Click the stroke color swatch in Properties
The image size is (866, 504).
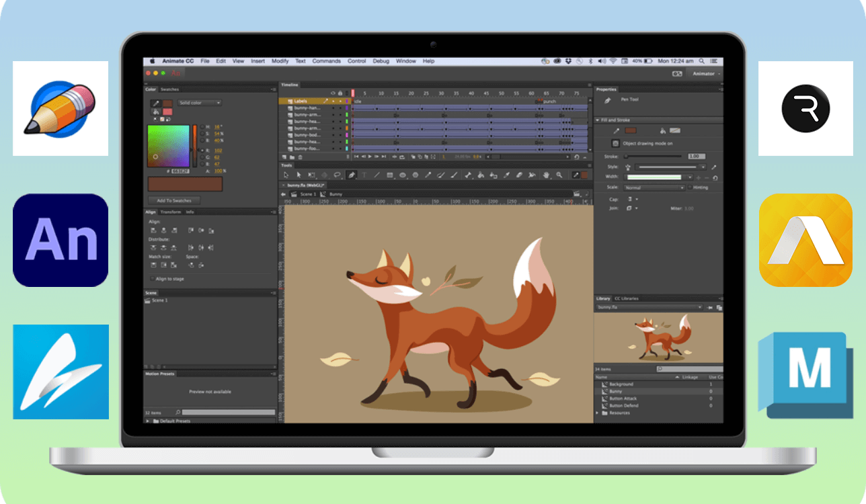click(x=631, y=130)
